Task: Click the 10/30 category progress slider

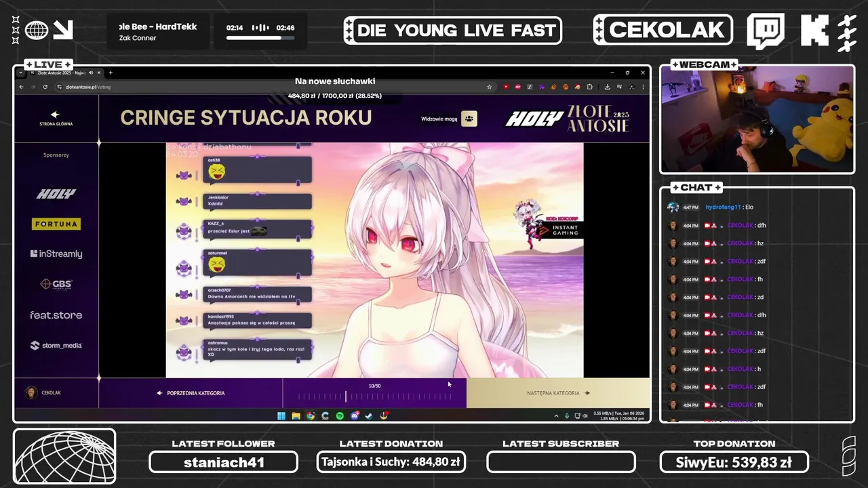Action: tap(374, 396)
